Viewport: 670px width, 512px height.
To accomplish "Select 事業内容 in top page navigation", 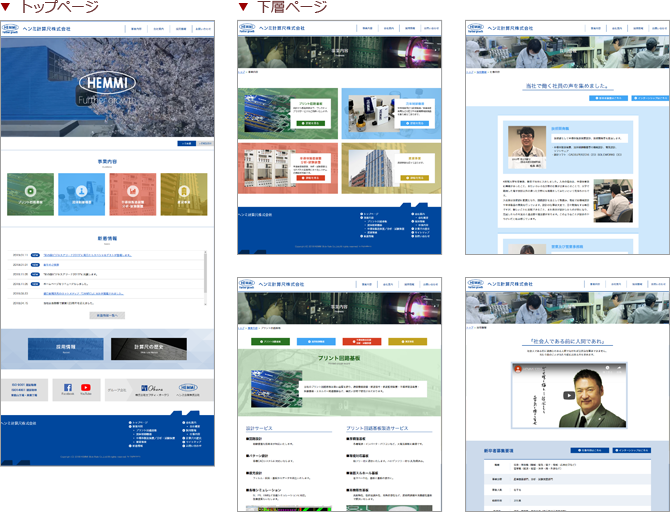I will point(136,29).
